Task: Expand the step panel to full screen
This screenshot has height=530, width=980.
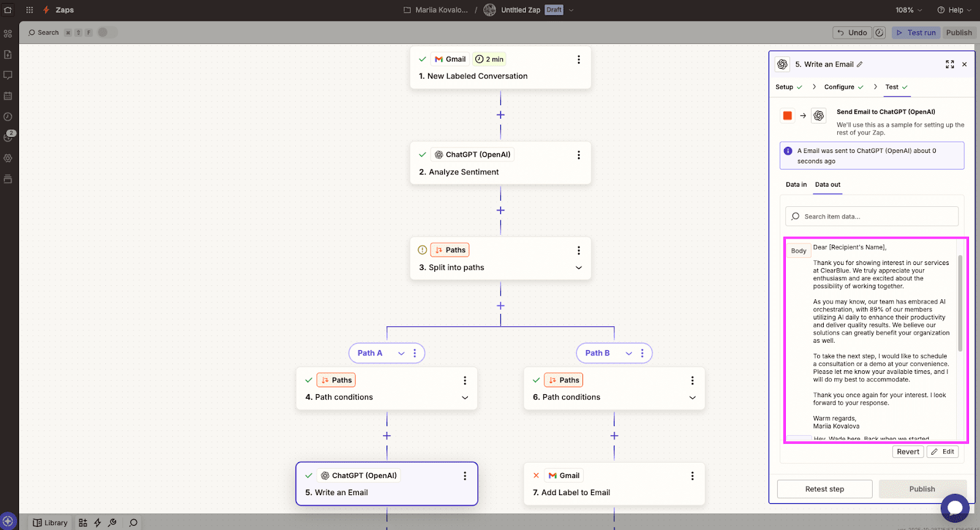Action: coord(949,64)
